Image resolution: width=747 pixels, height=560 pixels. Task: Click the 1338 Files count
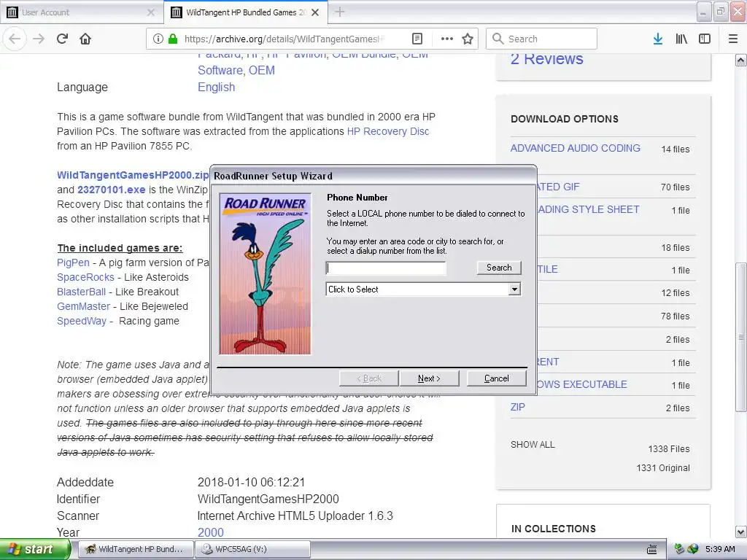pos(669,448)
